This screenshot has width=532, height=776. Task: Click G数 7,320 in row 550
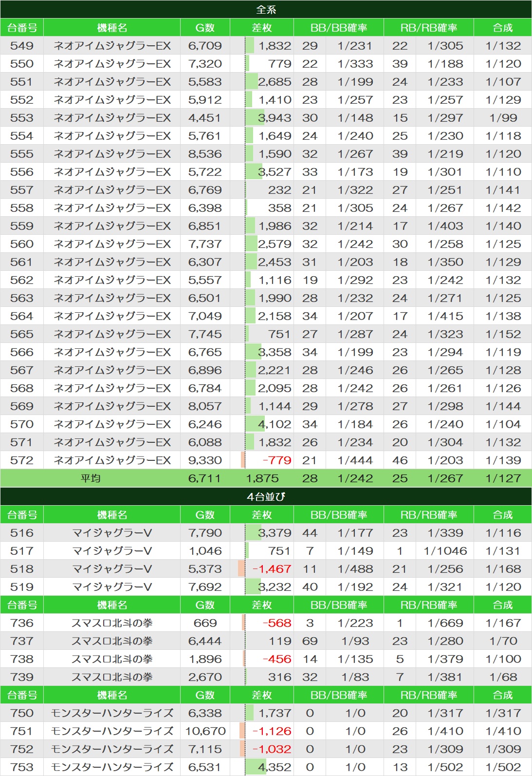pyautogui.click(x=205, y=64)
